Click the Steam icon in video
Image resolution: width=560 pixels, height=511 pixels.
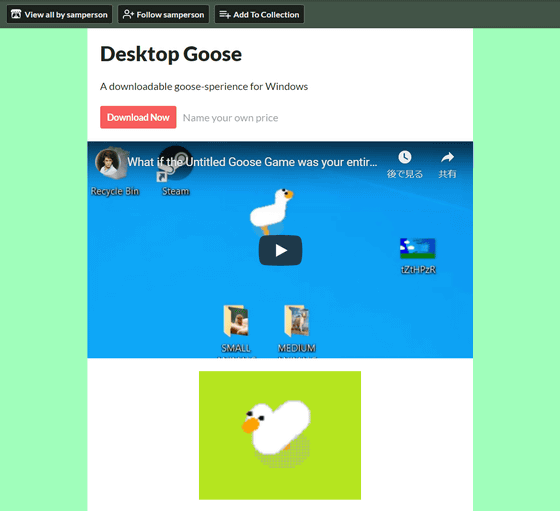(x=175, y=164)
